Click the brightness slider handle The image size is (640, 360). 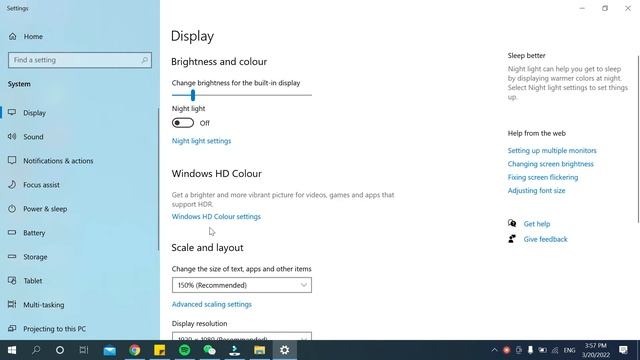(193, 96)
